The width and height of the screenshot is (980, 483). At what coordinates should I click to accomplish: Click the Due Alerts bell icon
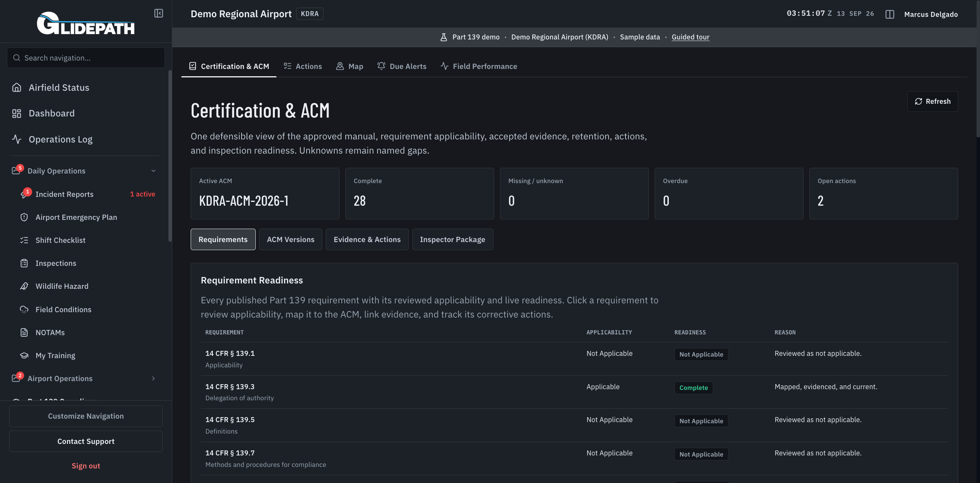point(381,66)
